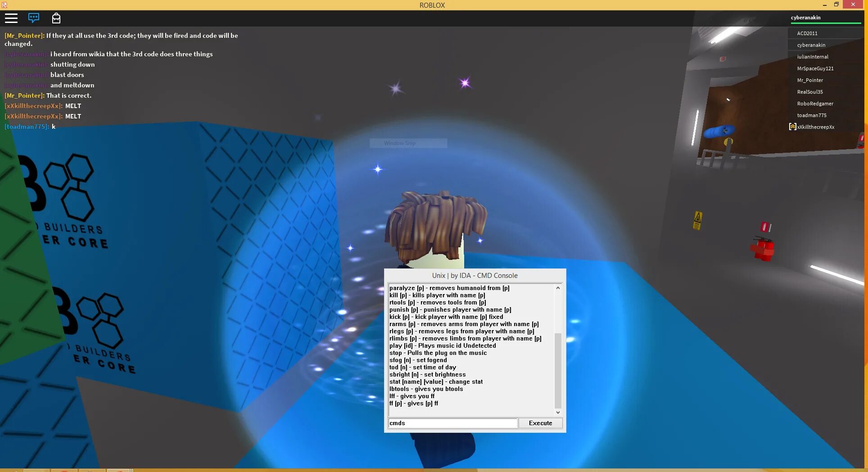Minimize the ROBLOX window
Viewport: 868px width, 472px height.
click(825, 5)
